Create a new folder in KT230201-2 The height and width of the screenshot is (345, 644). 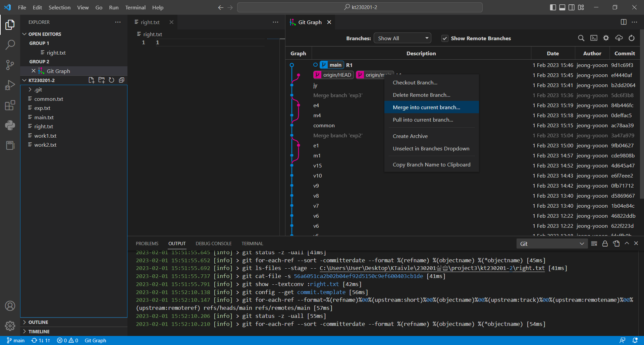tap(101, 80)
